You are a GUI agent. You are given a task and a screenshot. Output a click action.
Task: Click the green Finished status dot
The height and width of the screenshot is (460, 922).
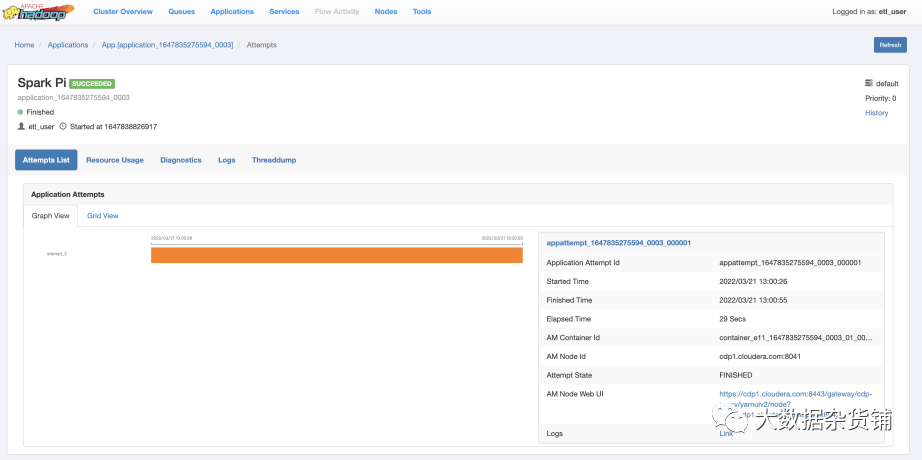(21, 112)
